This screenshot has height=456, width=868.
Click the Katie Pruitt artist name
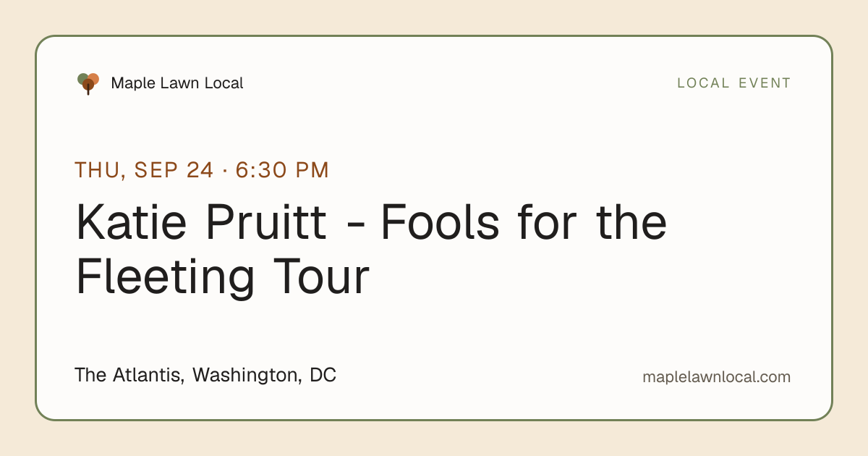pyautogui.click(x=201, y=223)
